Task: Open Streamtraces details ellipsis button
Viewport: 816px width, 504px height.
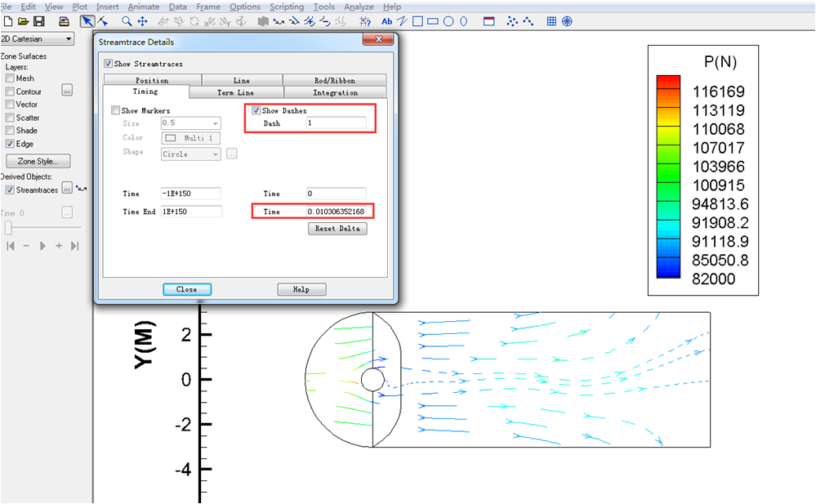Action: click(67, 188)
